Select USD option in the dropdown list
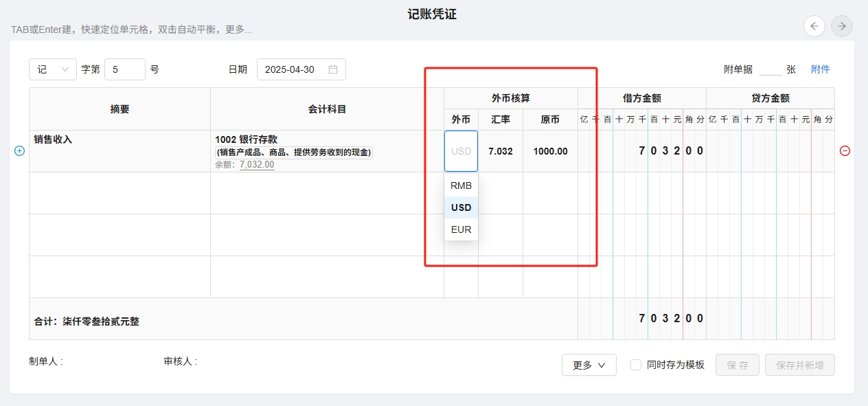Image resolution: width=868 pixels, height=406 pixels. (461, 207)
